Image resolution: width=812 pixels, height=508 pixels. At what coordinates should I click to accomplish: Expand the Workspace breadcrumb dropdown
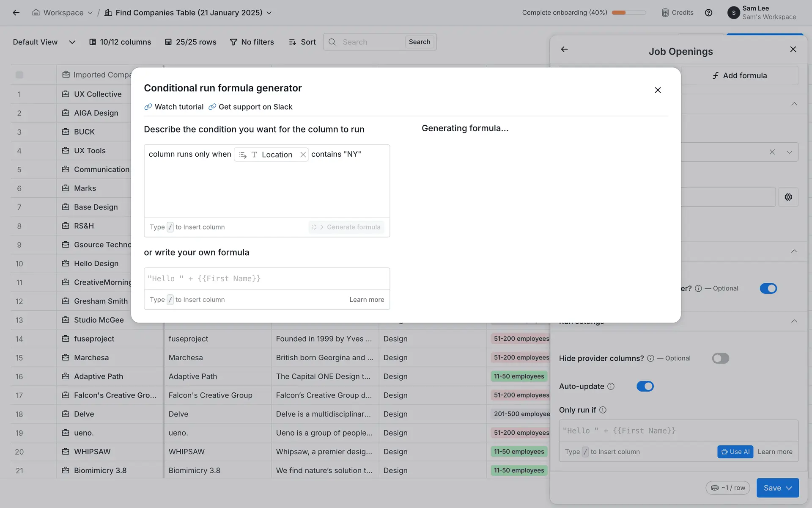click(90, 13)
